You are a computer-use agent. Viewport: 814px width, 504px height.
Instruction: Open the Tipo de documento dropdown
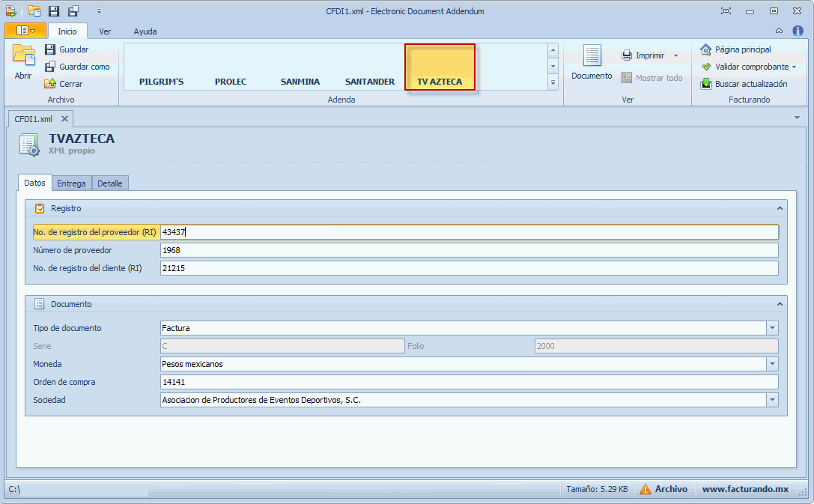pyautogui.click(x=773, y=328)
